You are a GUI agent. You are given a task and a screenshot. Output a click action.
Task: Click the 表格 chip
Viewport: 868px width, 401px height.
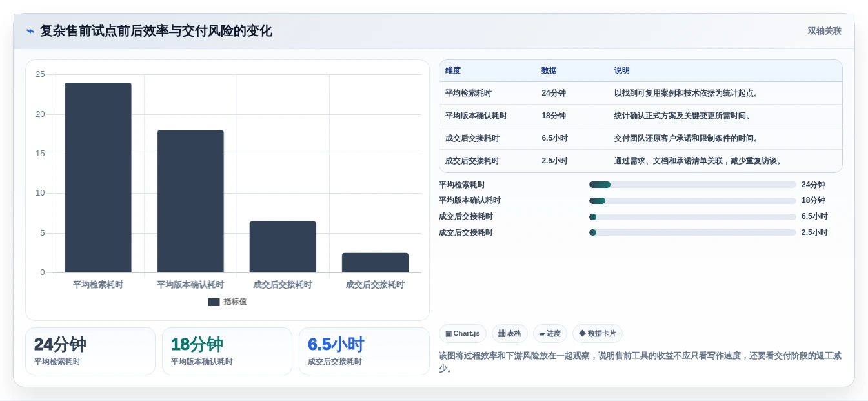[x=510, y=334]
